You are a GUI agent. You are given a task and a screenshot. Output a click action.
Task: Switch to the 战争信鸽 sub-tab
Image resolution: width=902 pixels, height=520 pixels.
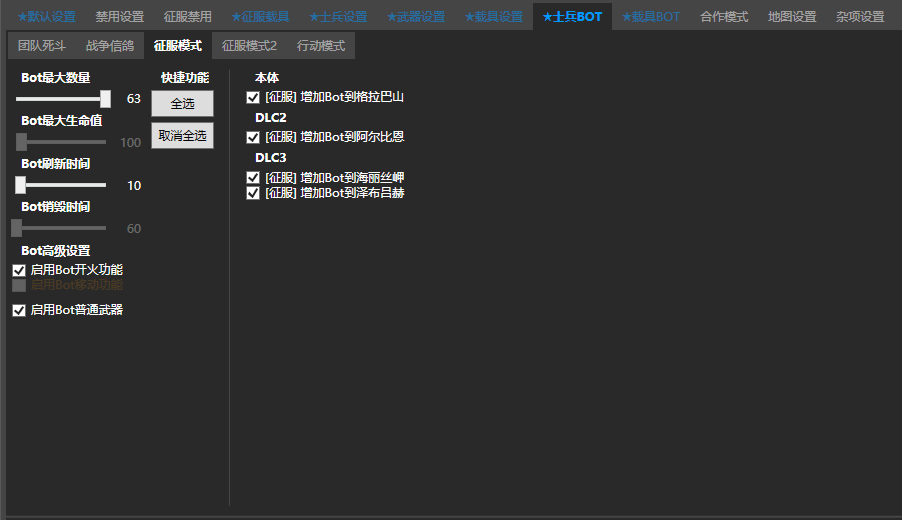[109, 46]
